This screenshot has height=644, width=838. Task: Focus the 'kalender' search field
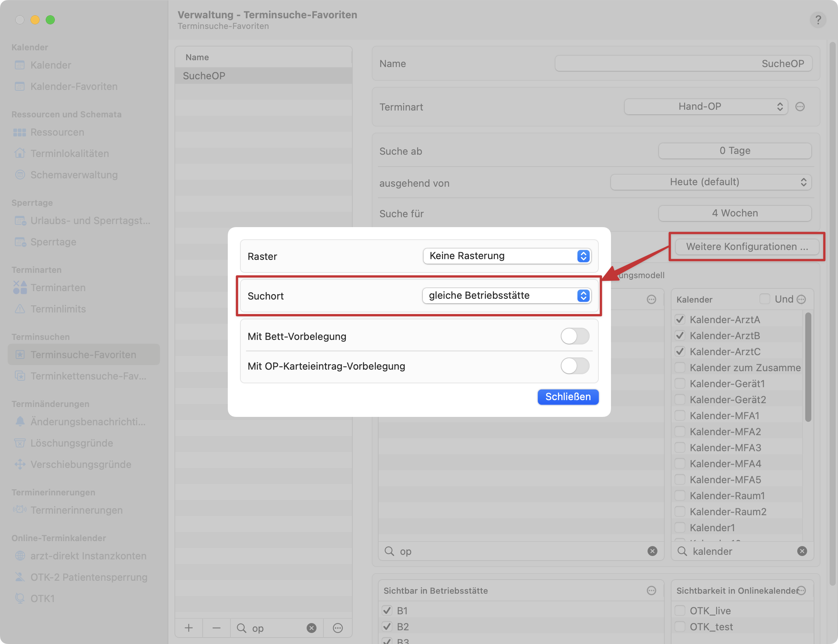pos(742,551)
